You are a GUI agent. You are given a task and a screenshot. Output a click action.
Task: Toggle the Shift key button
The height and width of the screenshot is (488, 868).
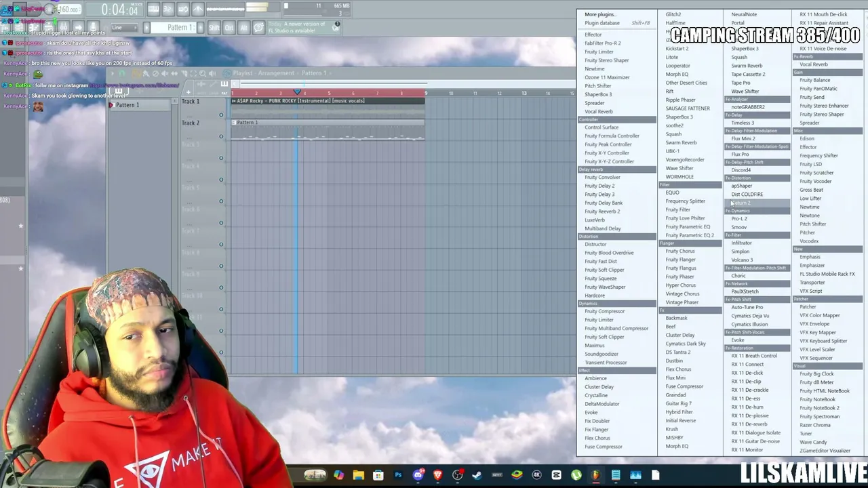coord(214,27)
